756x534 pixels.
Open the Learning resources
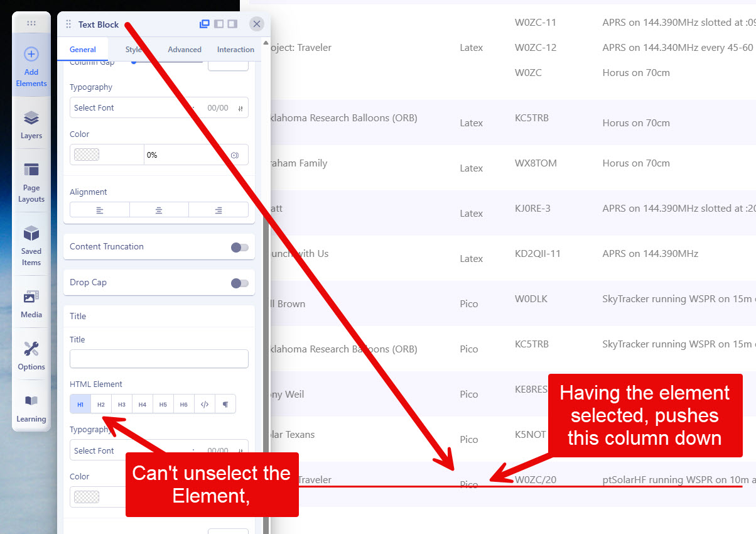pos(31,408)
